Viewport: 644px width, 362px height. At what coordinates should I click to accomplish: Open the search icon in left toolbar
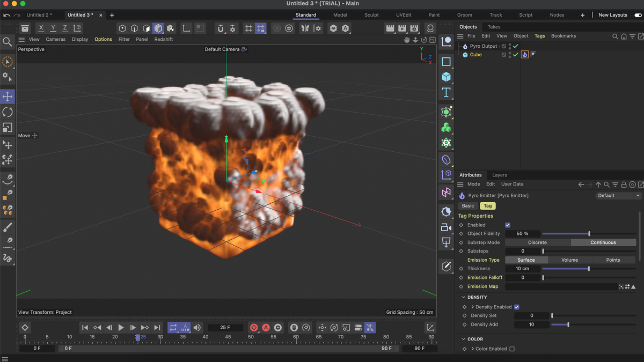pyautogui.click(x=8, y=42)
